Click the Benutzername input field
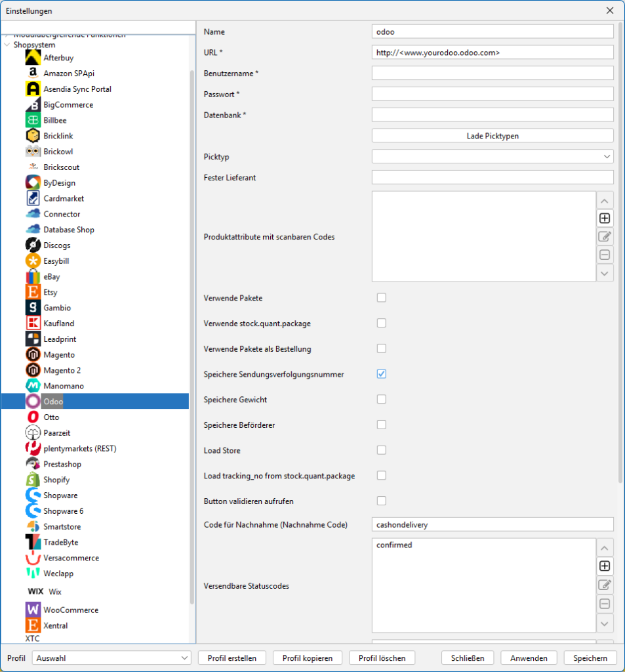The width and height of the screenshot is (625, 672). click(492, 73)
